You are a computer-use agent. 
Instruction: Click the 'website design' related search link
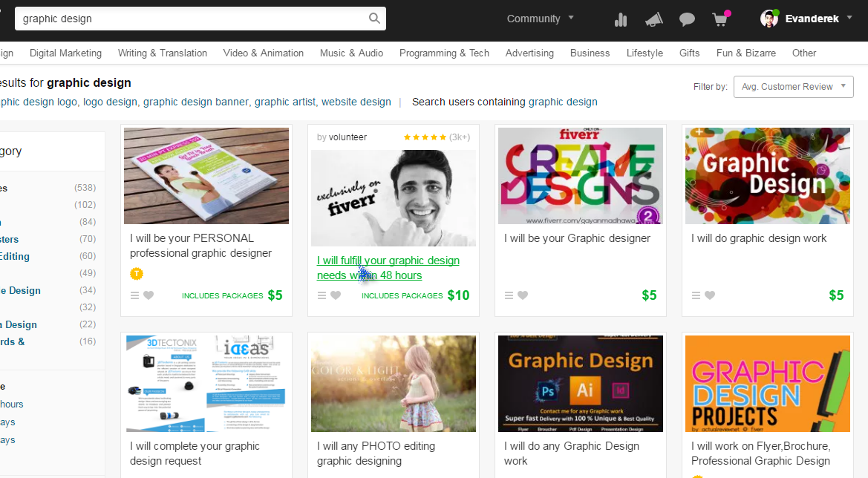pos(356,102)
